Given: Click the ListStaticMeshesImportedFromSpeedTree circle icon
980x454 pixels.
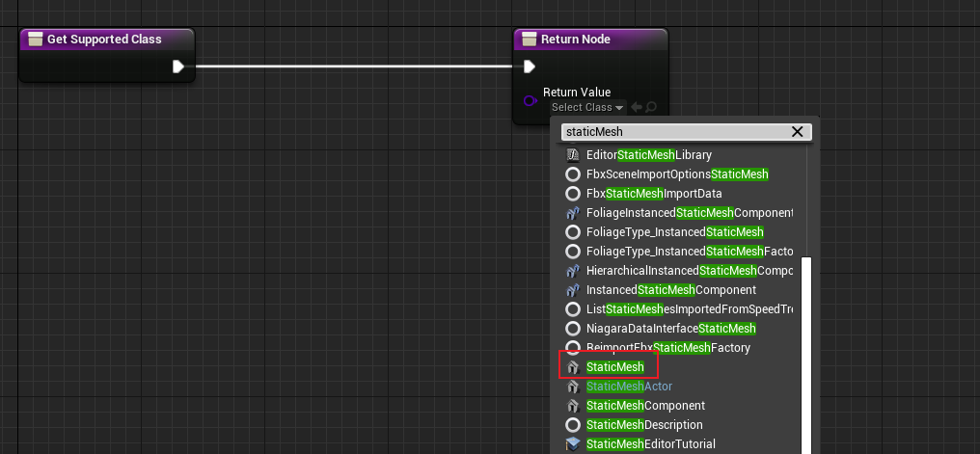Looking at the screenshot, I should pyautogui.click(x=573, y=309).
